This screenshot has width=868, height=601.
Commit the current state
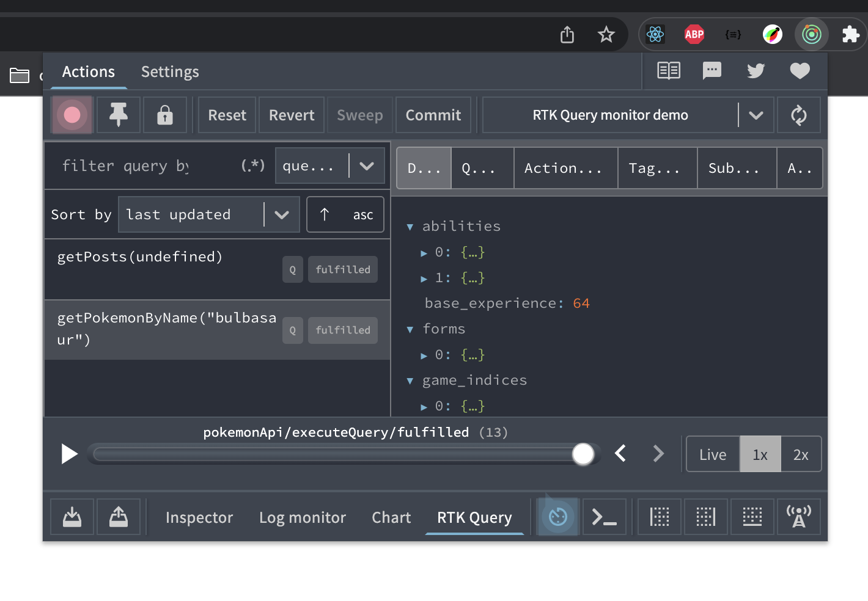click(433, 115)
